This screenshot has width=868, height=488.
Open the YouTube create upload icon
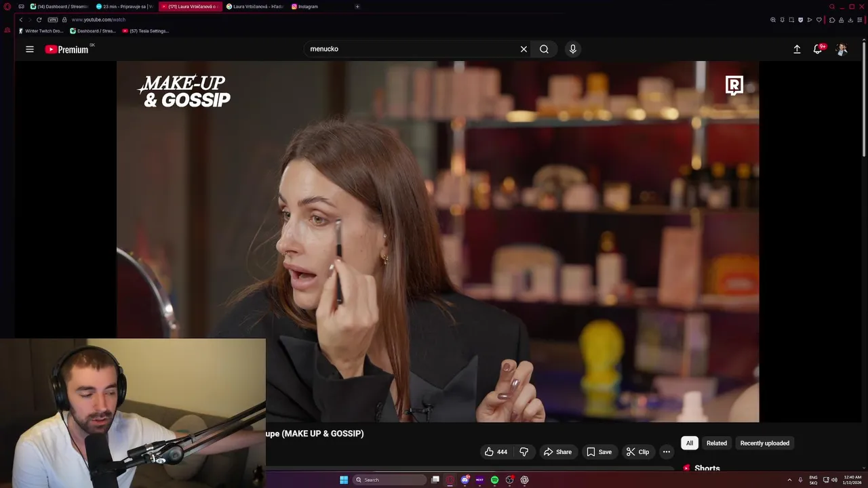coord(797,49)
